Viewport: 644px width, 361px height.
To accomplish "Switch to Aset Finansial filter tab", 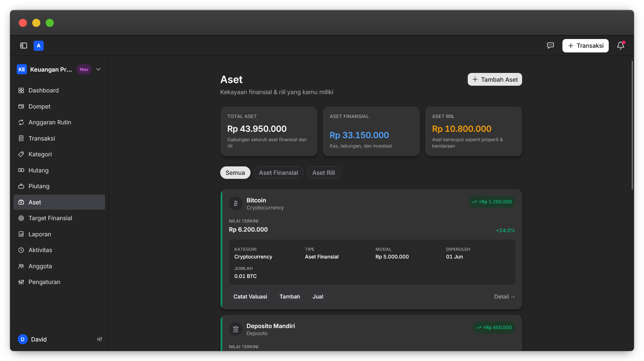I will (x=279, y=173).
